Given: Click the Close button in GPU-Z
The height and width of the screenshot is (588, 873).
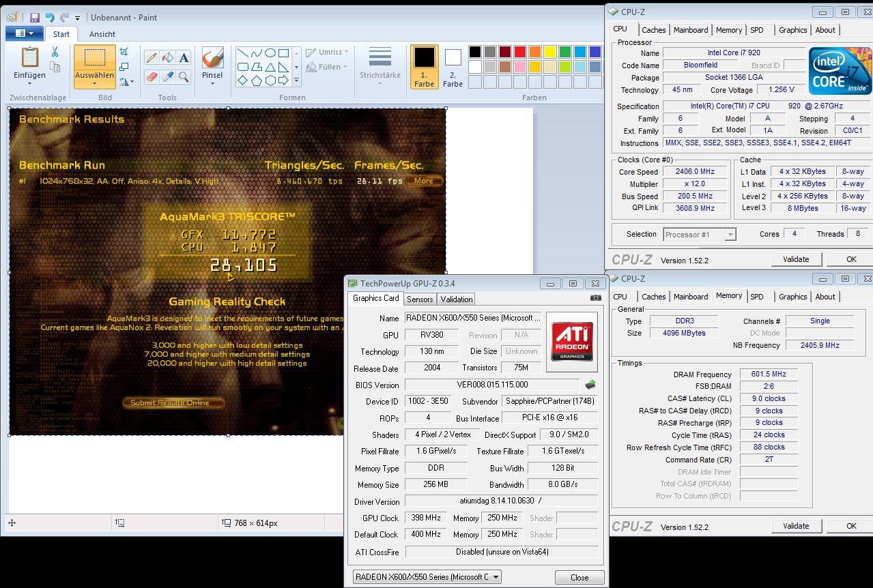Looking at the screenshot, I should click(x=579, y=577).
